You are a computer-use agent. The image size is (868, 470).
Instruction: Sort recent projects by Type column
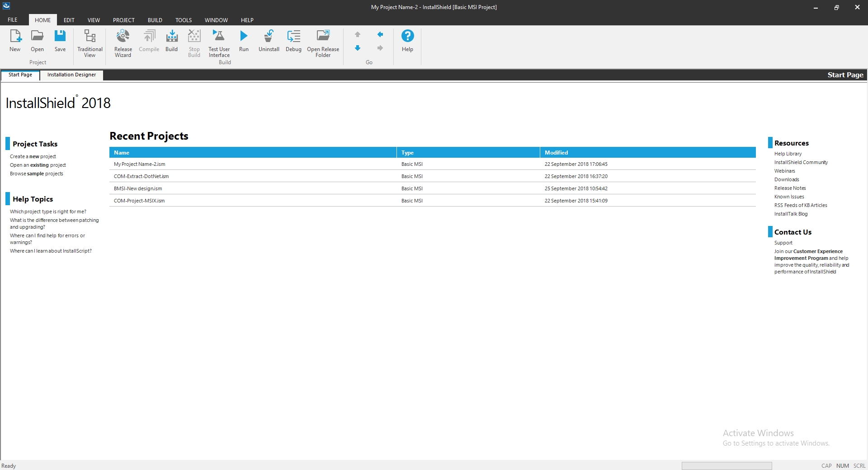click(468, 153)
